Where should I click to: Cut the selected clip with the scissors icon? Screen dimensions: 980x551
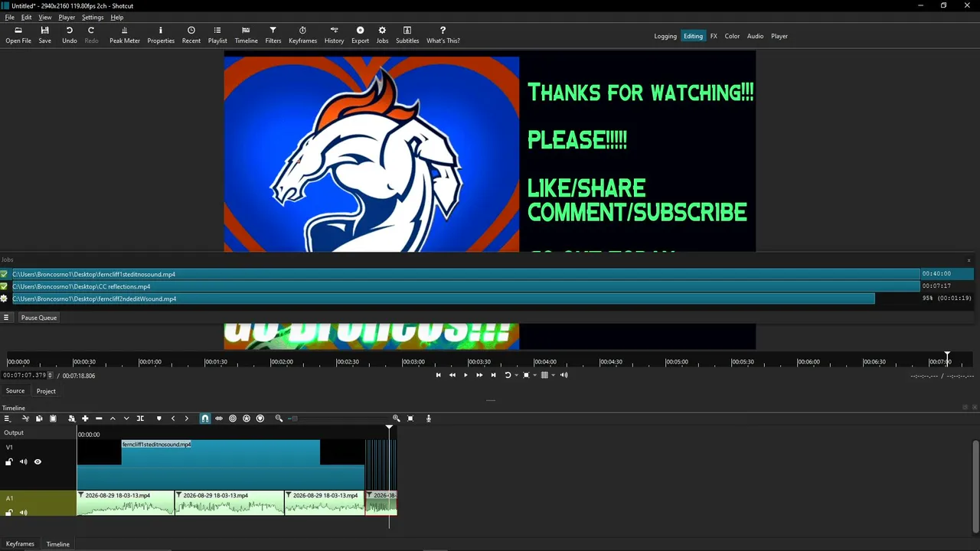click(x=25, y=419)
